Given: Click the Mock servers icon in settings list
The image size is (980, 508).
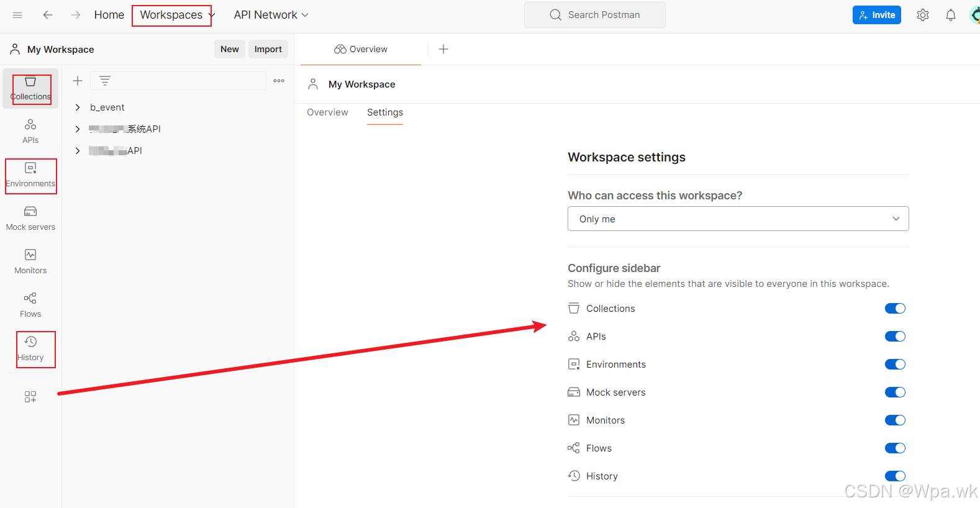Looking at the screenshot, I should click(x=574, y=392).
